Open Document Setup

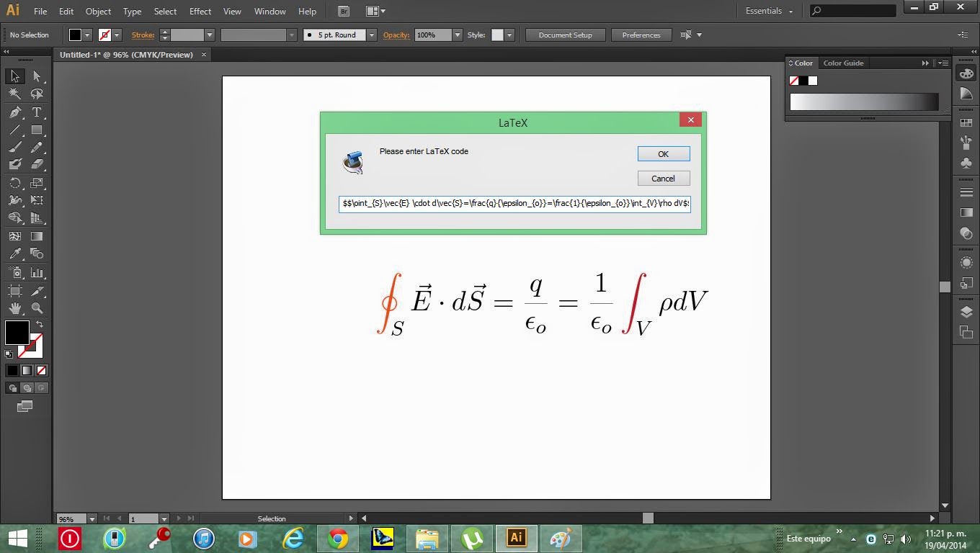pos(565,35)
